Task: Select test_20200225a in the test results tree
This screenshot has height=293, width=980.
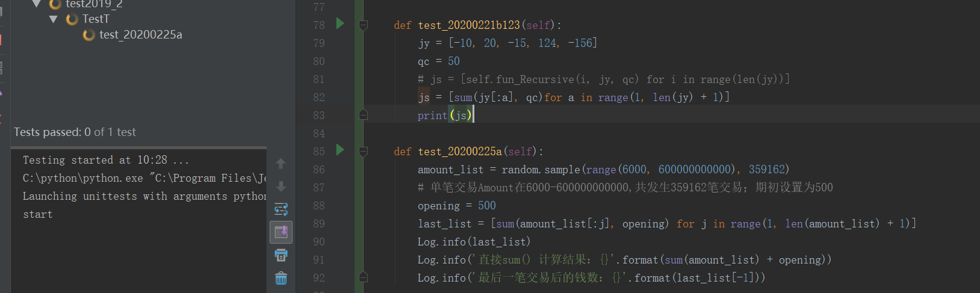Action: click(x=141, y=35)
